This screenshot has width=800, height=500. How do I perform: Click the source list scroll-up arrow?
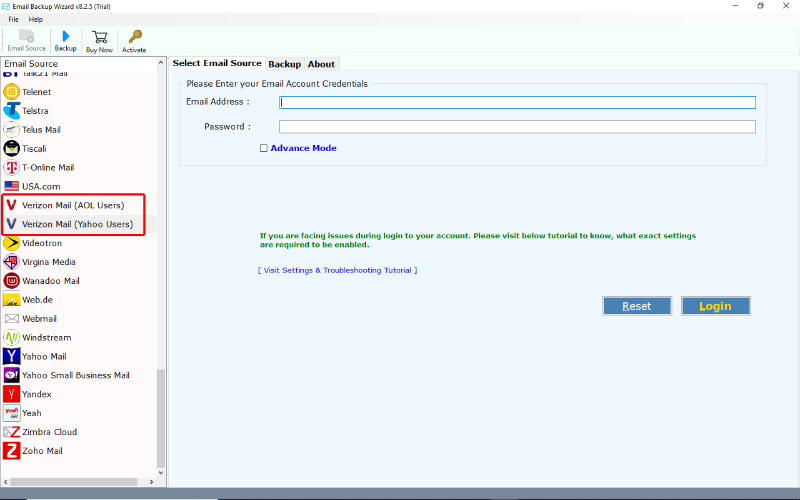pyautogui.click(x=161, y=63)
